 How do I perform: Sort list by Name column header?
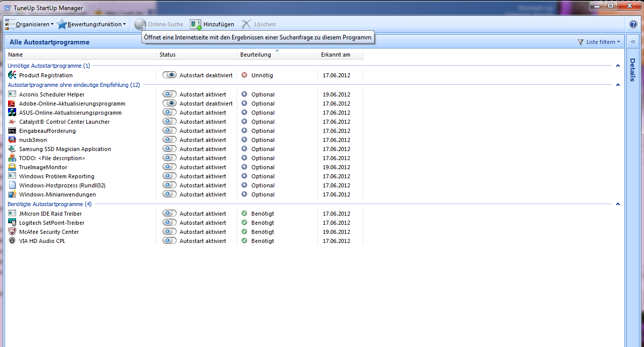coord(81,55)
